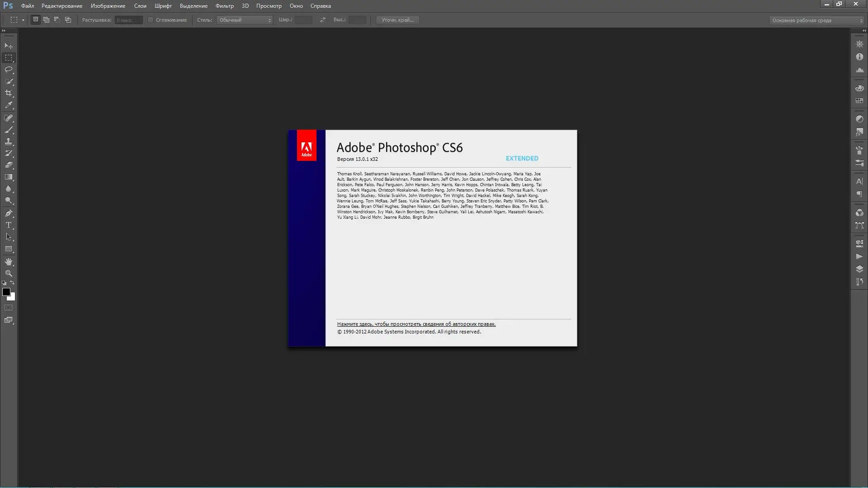Change the screen mode

tap(9, 320)
